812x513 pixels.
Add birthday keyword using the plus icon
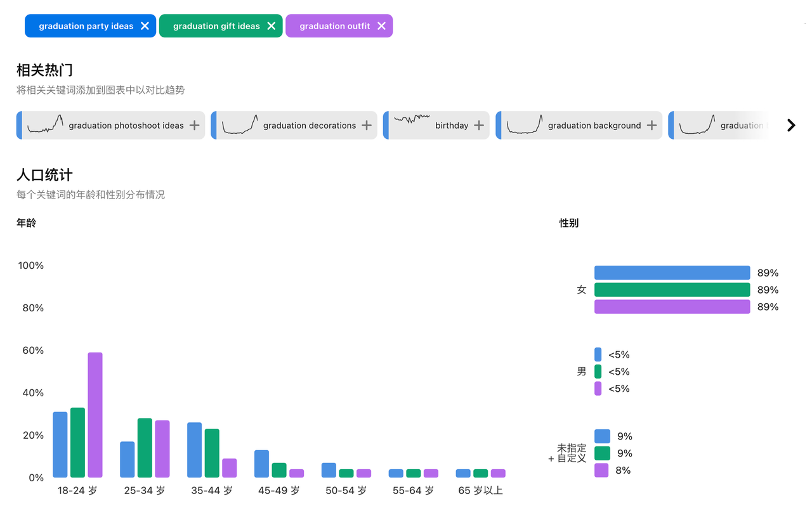[479, 125]
